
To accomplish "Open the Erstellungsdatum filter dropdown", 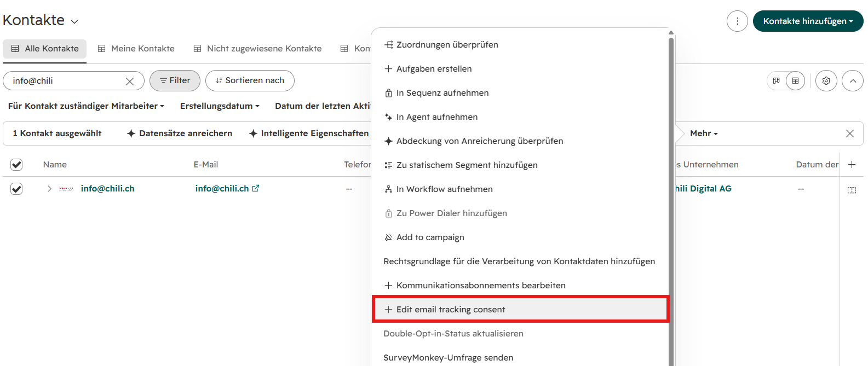I will 220,106.
